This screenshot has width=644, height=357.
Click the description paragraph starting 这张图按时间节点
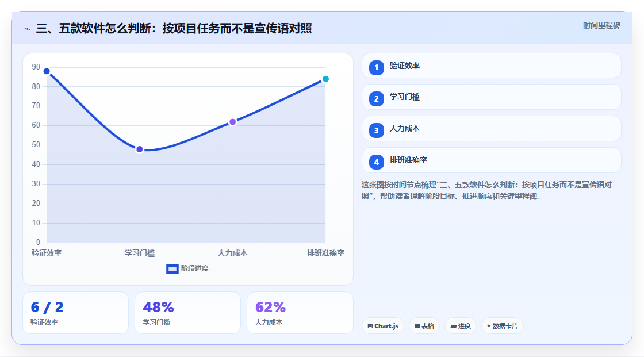[486, 190]
